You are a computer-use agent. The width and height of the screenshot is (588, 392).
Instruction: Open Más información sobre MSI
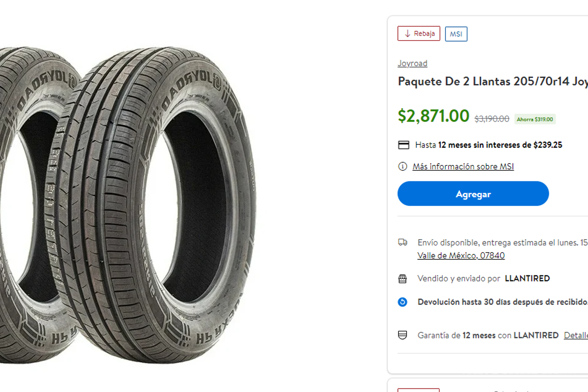[463, 167]
